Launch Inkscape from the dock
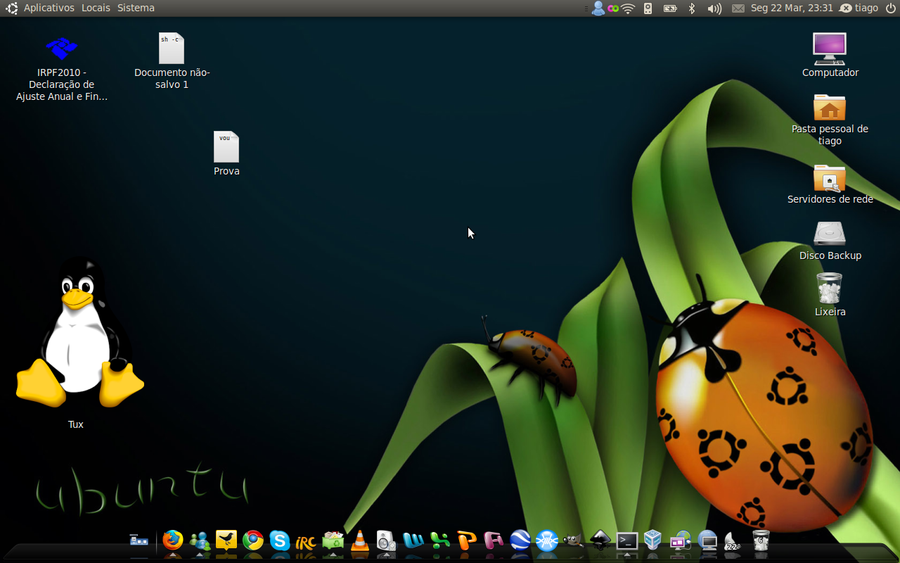900x563 pixels. (600, 541)
